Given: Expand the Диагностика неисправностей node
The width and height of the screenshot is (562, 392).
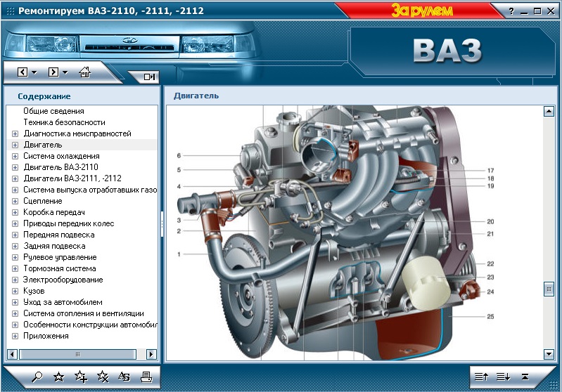Looking at the screenshot, I should click(x=15, y=134).
